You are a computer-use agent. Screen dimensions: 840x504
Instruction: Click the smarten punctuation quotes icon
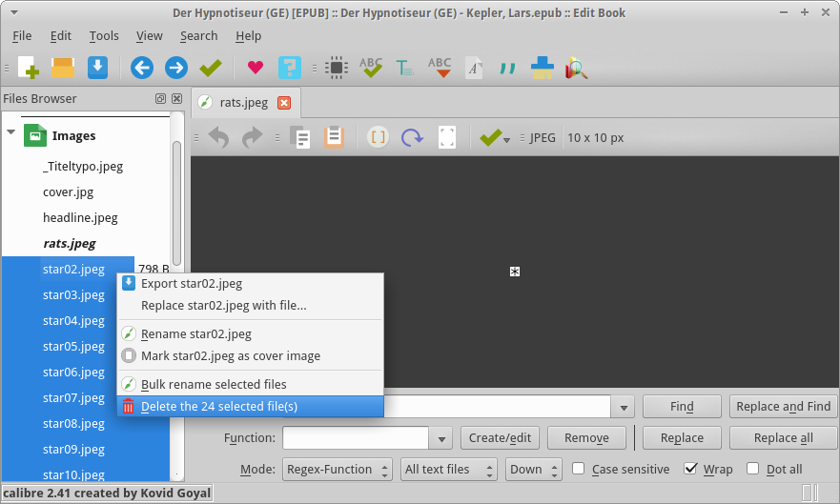507,68
